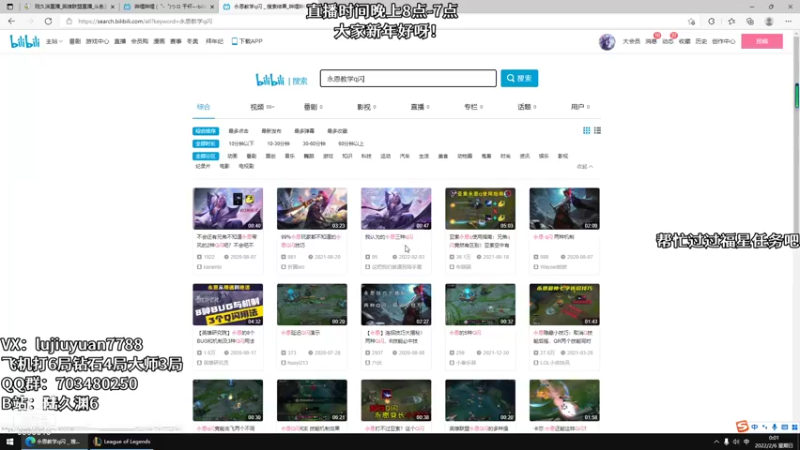Sort by 最多弹幕
This screenshot has width=800, height=450.
point(305,131)
